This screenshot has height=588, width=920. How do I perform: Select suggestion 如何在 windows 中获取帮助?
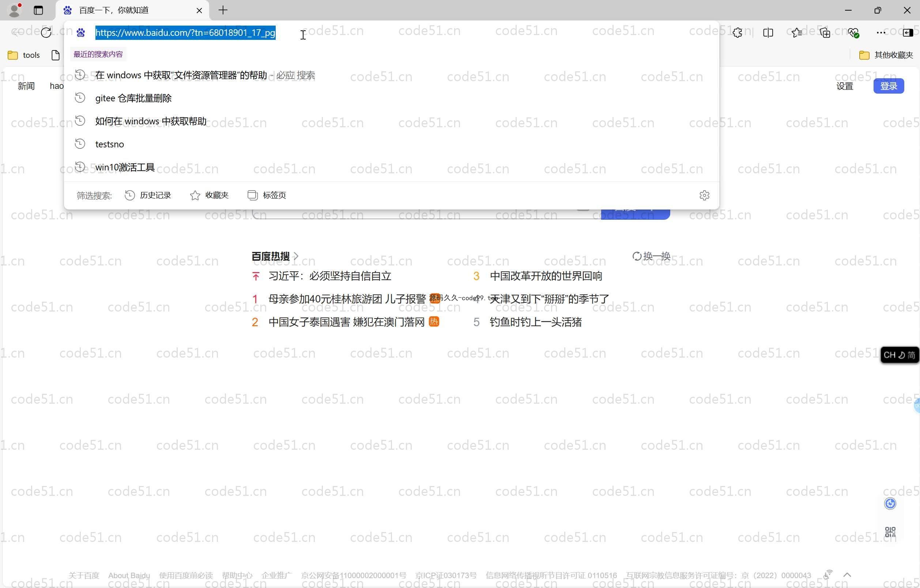[391, 121]
